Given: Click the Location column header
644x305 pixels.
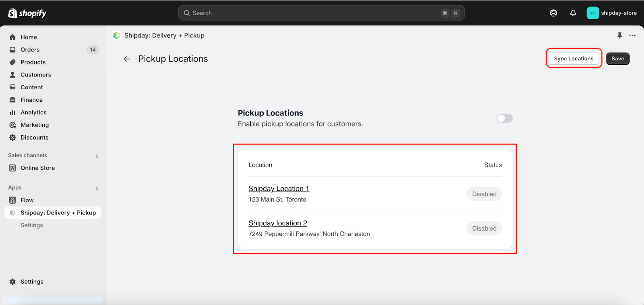Looking at the screenshot, I should [x=260, y=165].
